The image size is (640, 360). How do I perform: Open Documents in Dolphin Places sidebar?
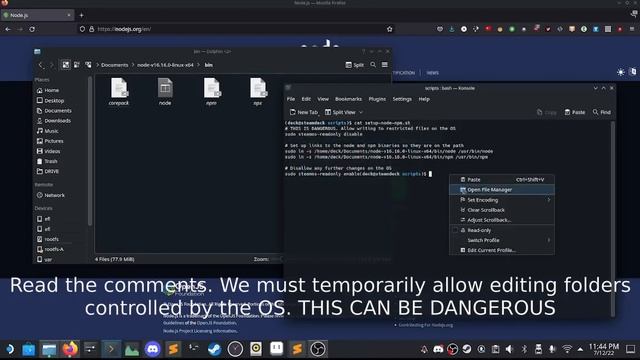(54, 111)
